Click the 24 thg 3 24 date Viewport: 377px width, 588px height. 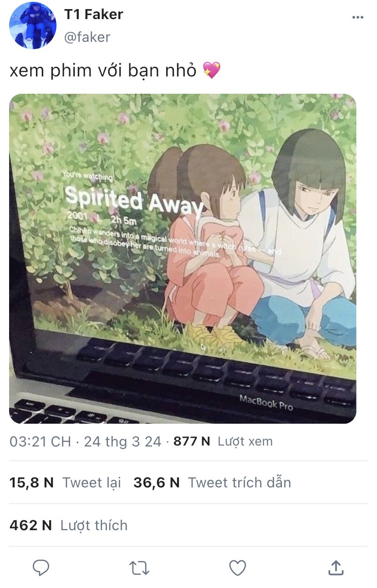(122, 441)
